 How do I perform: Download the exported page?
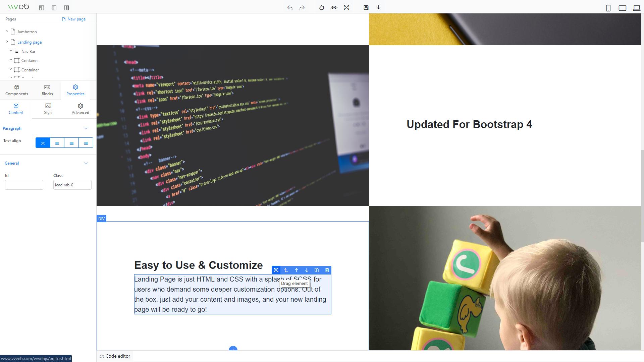[x=378, y=7]
